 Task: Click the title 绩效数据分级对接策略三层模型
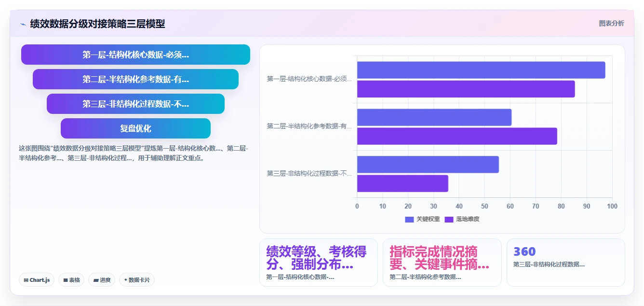(97, 24)
